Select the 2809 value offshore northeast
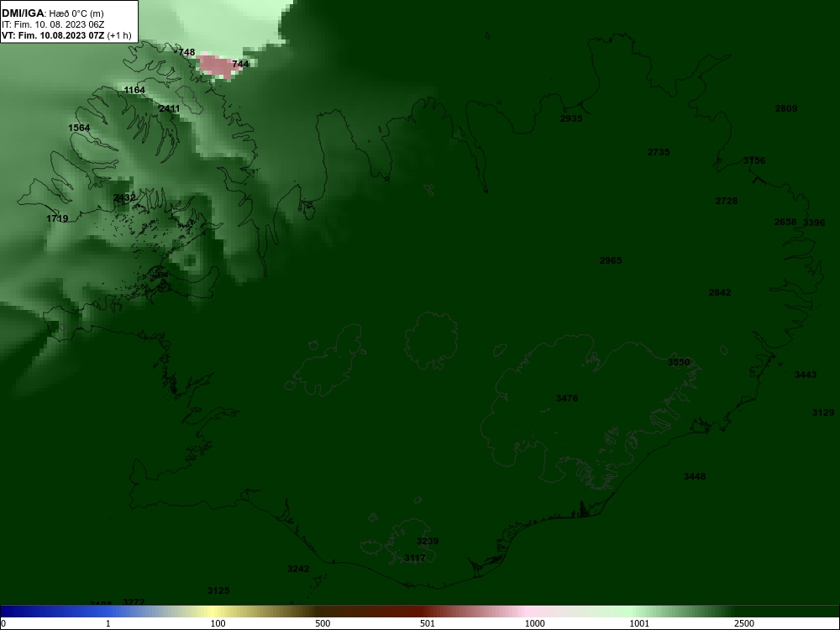 [786, 108]
